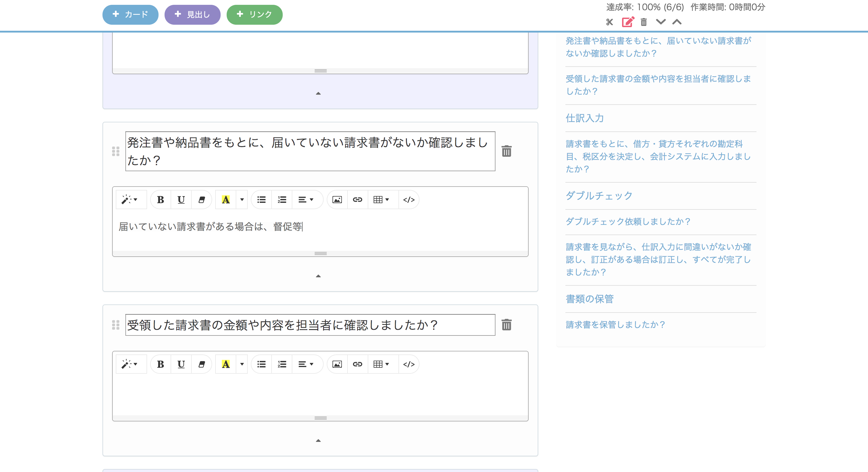Open color dropdown arrow in bottom editor

(242, 364)
